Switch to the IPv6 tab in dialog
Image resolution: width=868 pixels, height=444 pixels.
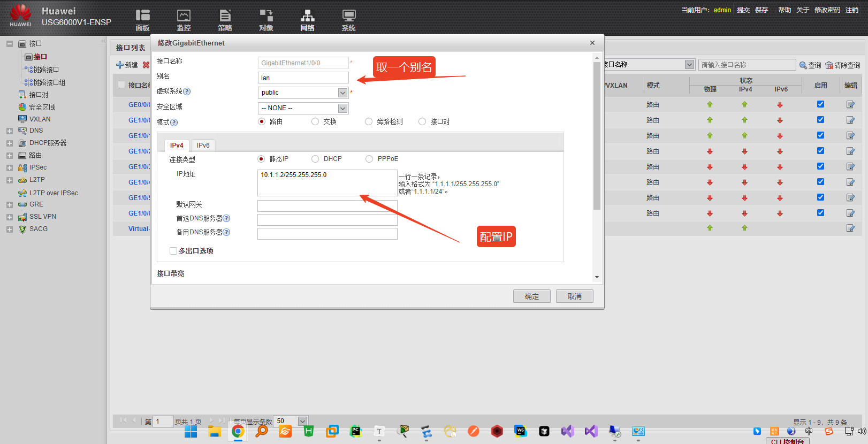tap(203, 146)
